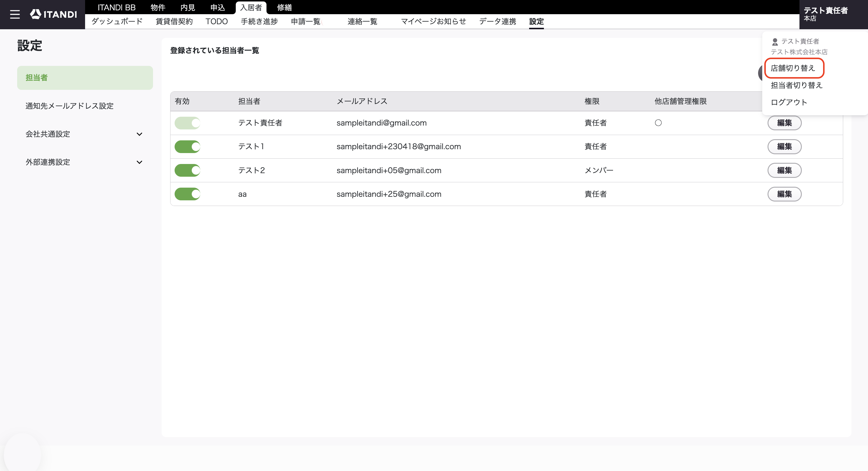
Task: Switch to the 物件 tab
Action: coord(158,7)
